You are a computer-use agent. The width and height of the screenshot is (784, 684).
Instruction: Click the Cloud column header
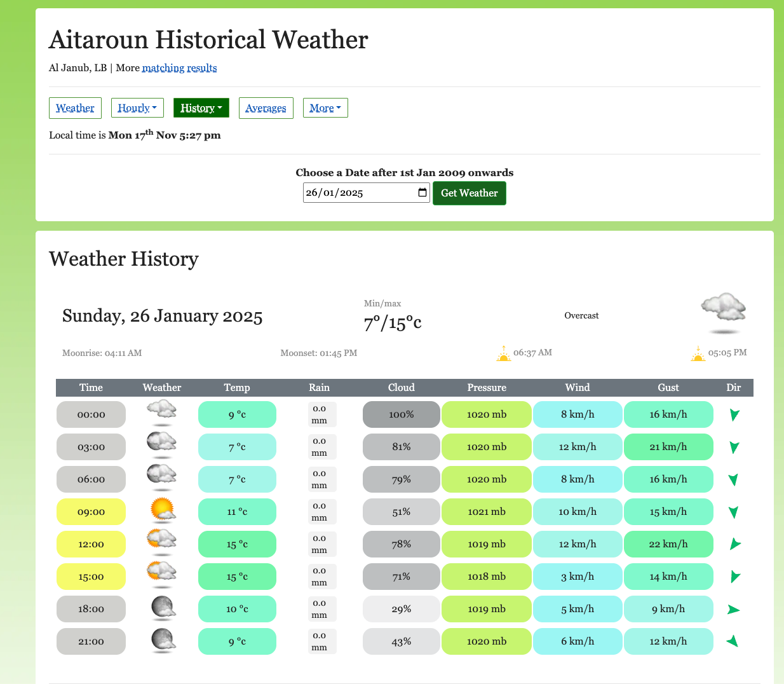[402, 388]
